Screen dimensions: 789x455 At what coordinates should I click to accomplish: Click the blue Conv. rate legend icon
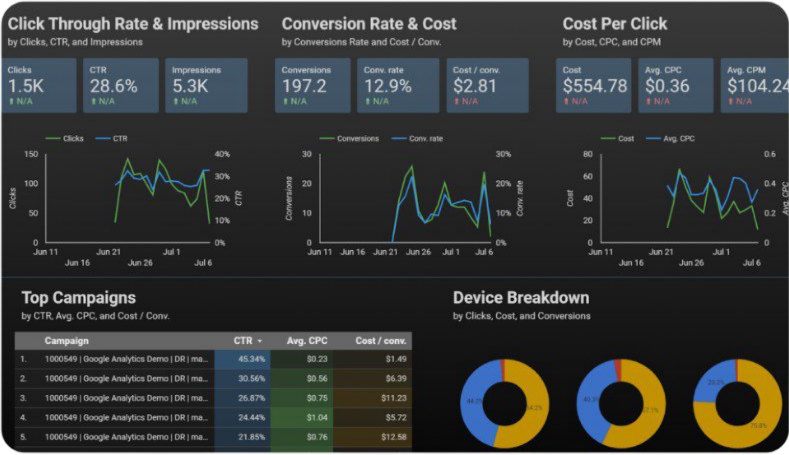(x=398, y=138)
